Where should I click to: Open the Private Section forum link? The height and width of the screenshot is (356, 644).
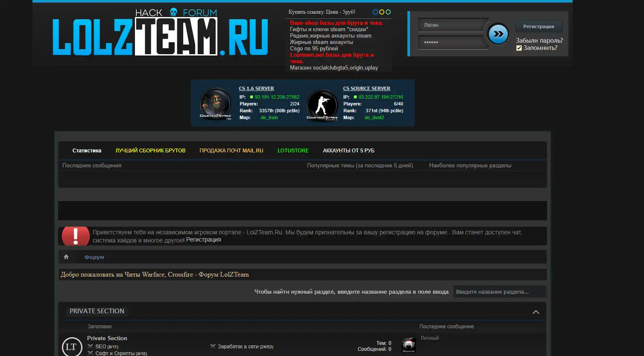coord(107,338)
